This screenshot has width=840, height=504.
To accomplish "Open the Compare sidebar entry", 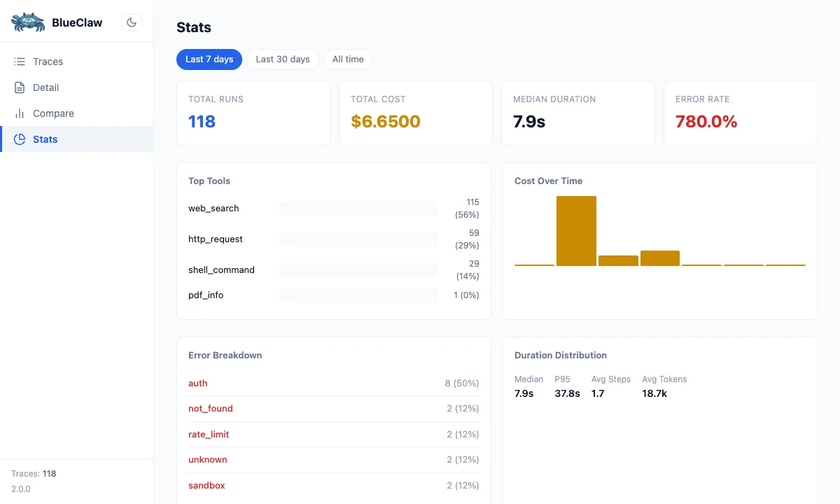I will (x=53, y=113).
